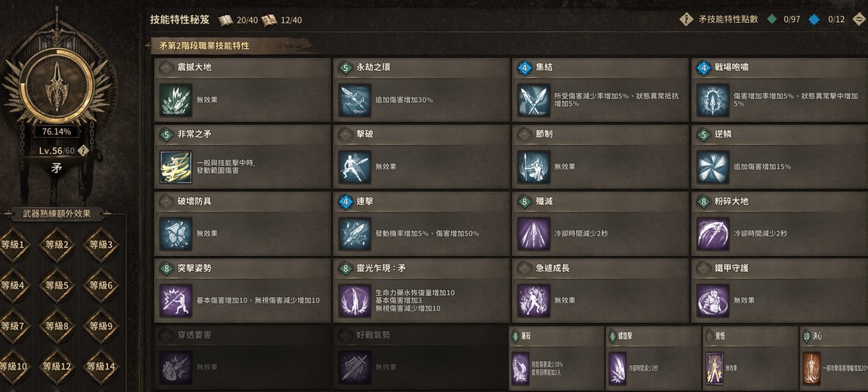Viewport: 868px width, 392px height.
Task: Select the 決心 orange skill icon
Action: click(x=811, y=368)
